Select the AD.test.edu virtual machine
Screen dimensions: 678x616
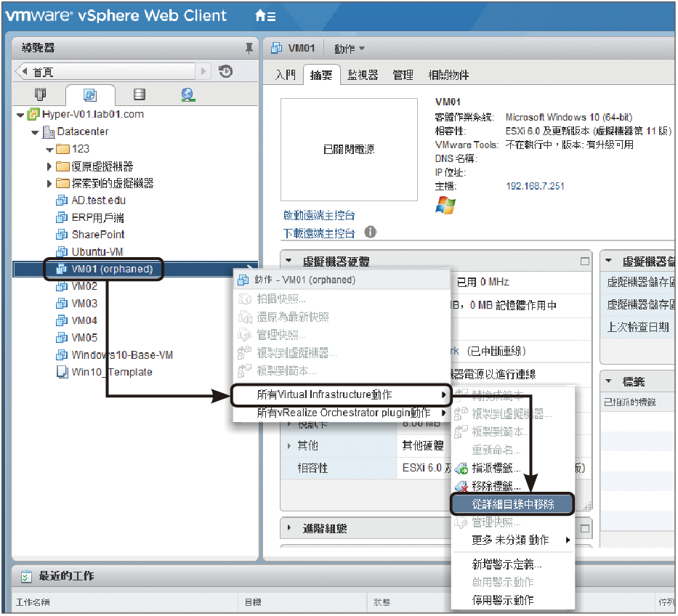pyautogui.click(x=98, y=200)
